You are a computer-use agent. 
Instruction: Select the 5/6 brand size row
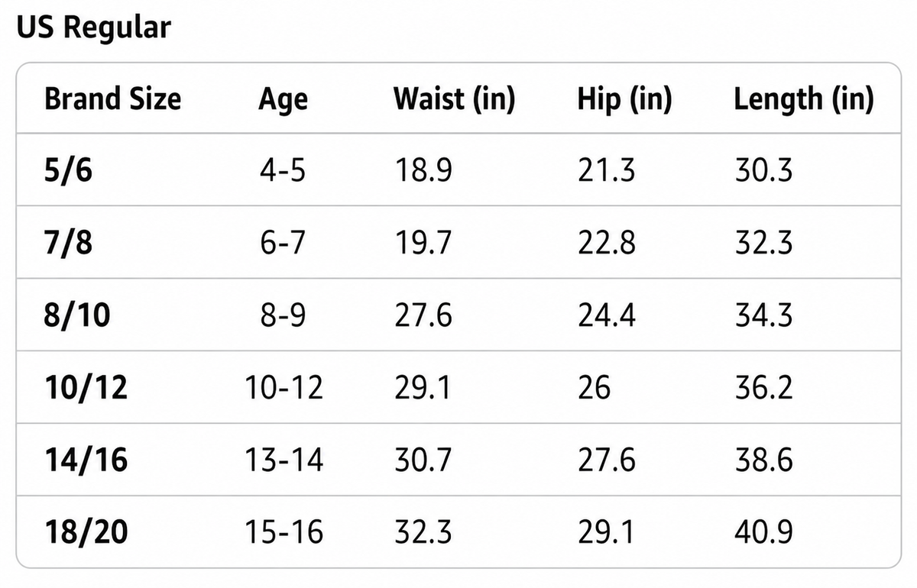[458, 170]
